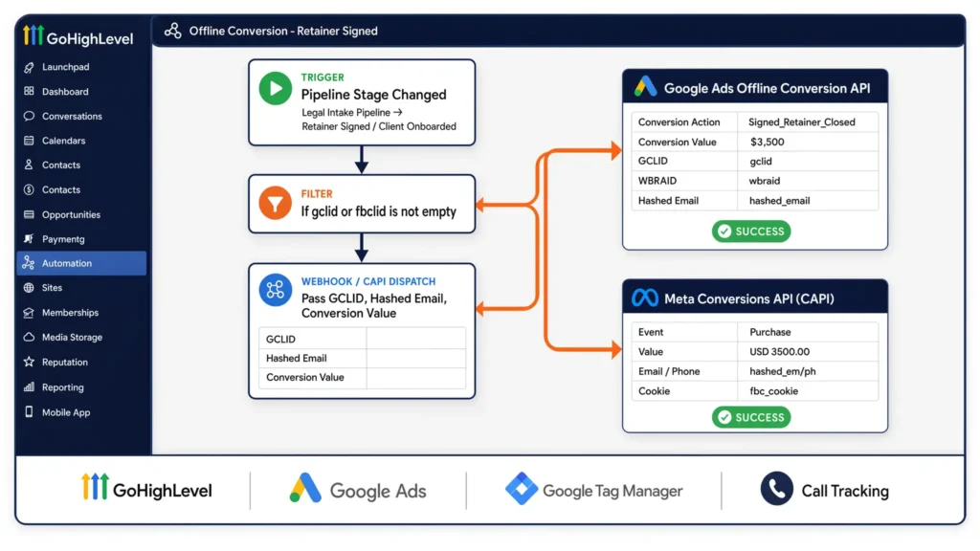980x551 pixels.
Task: Click the 'Conversion Action' label
Action: (x=679, y=121)
